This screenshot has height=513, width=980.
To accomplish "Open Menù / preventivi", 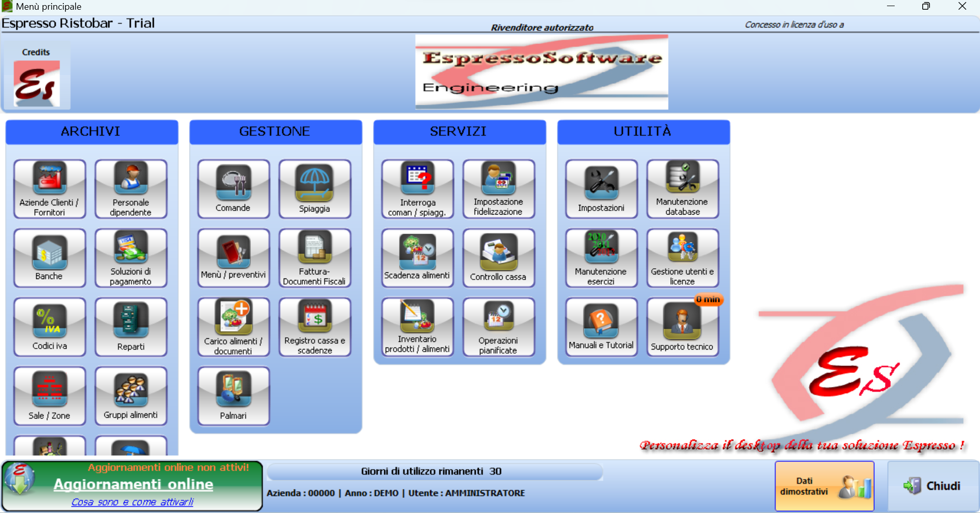I will (x=234, y=258).
